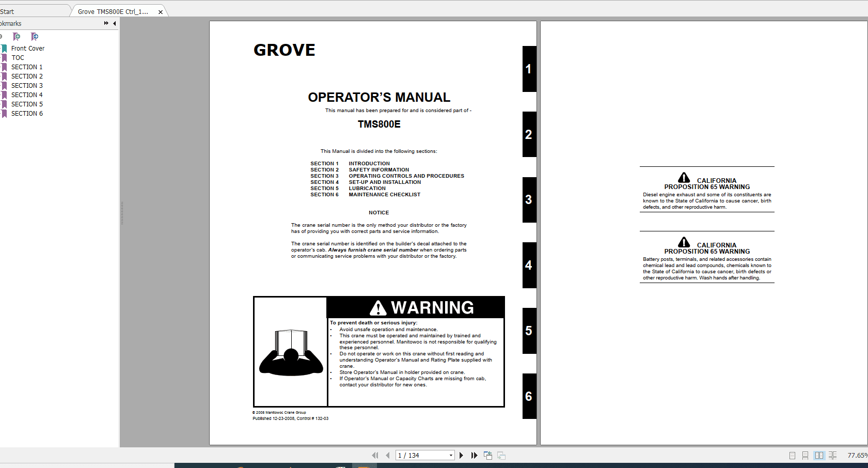Image resolution: width=868 pixels, height=468 pixels.
Task: Collapse the Bookmarks panel
Action: pyautogui.click(x=115, y=23)
